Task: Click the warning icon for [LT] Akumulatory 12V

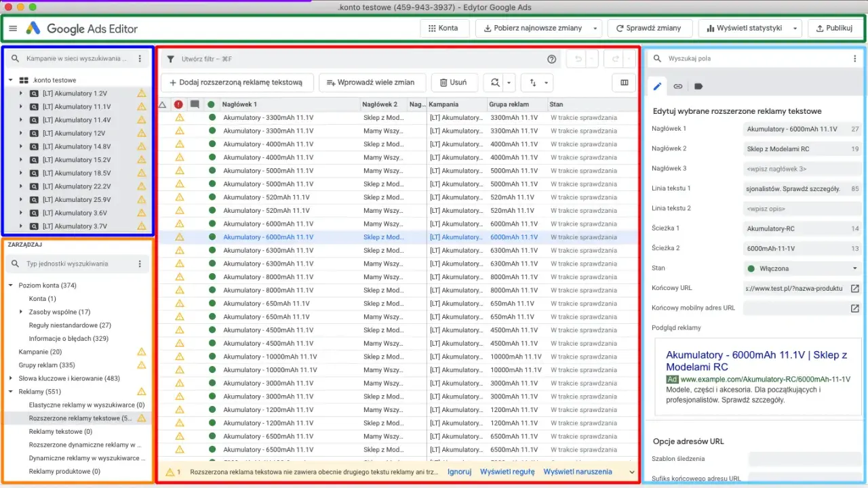Action: tap(142, 134)
